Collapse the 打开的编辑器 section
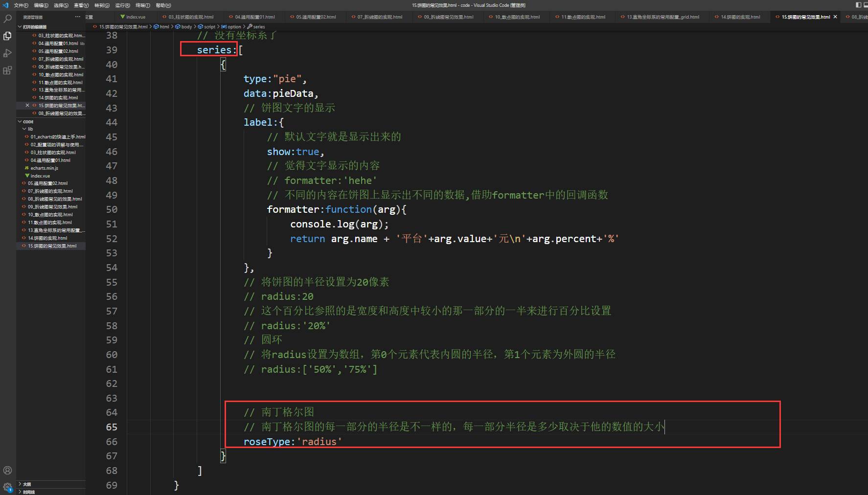The image size is (868, 495). click(51, 27)
